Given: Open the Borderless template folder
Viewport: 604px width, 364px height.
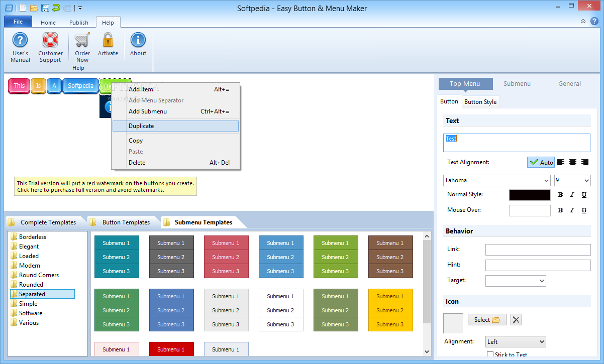Looking at the screenshot, I should click(33, 237).
